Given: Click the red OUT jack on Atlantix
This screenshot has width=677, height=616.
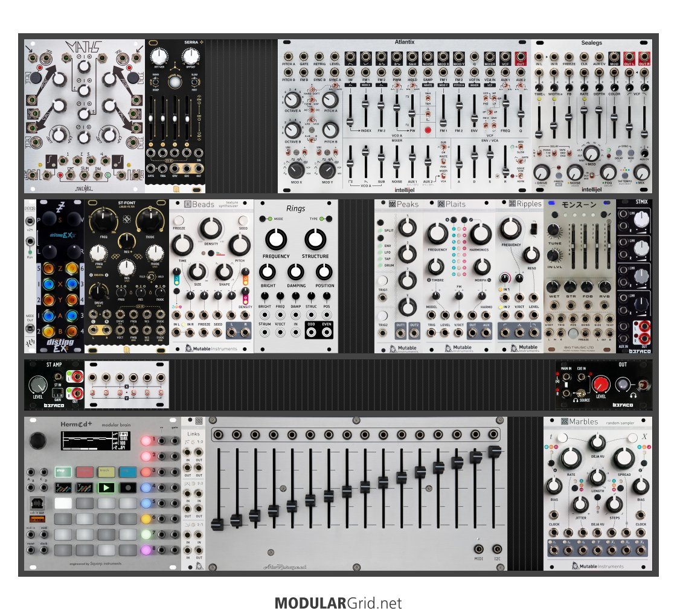Looking at the screenshot, I should tap(520, 57).
